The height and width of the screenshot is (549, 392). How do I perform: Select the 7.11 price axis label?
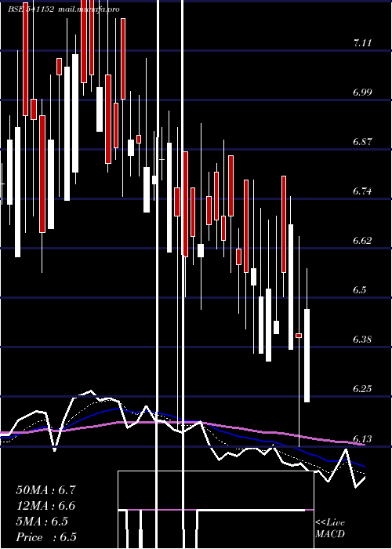[x=362, y=43]
